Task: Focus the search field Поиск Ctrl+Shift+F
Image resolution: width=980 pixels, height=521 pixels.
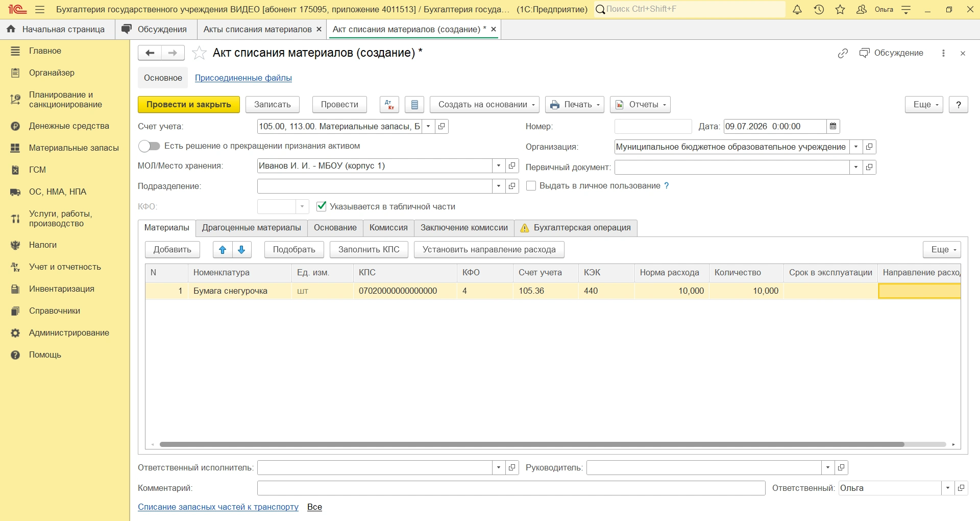Action: click(690, 9)
